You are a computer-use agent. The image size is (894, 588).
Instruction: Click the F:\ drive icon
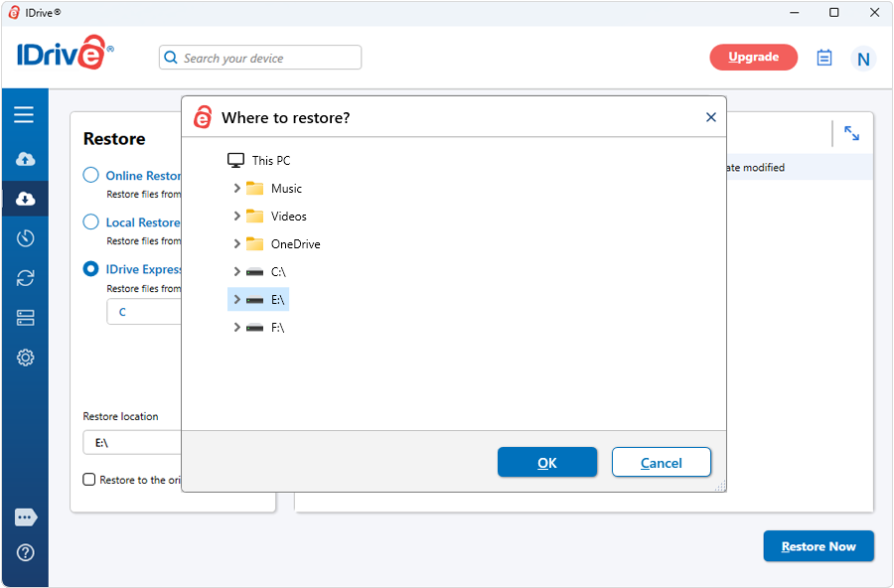255,328
